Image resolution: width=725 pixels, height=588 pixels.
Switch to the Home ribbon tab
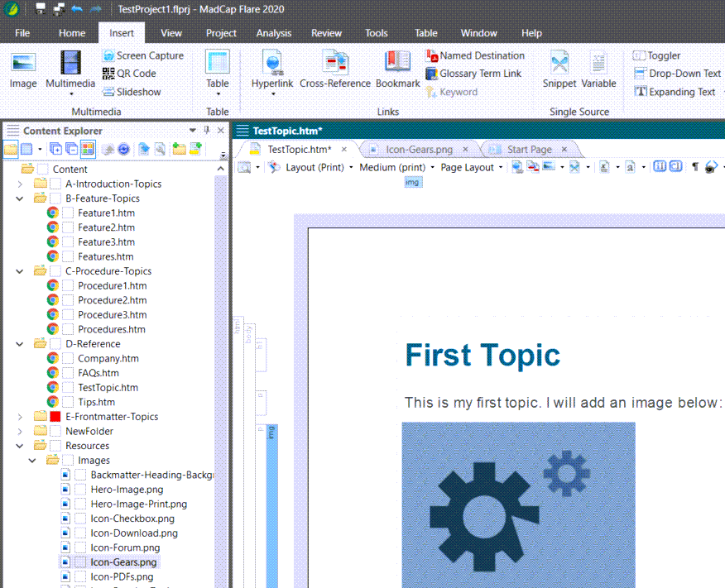(72, 33)
